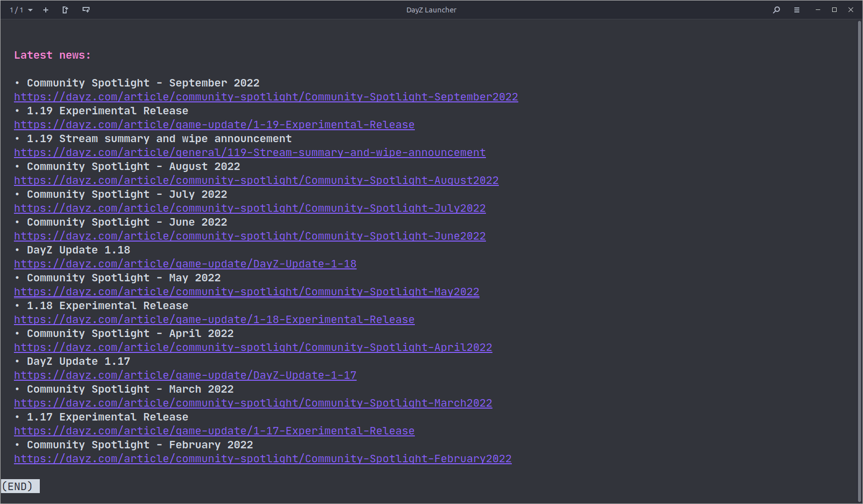This screenshot has height=504, width=863.
Task: Click 'Community Spotlight - September 2022' text
Action: tap(143, 83)
